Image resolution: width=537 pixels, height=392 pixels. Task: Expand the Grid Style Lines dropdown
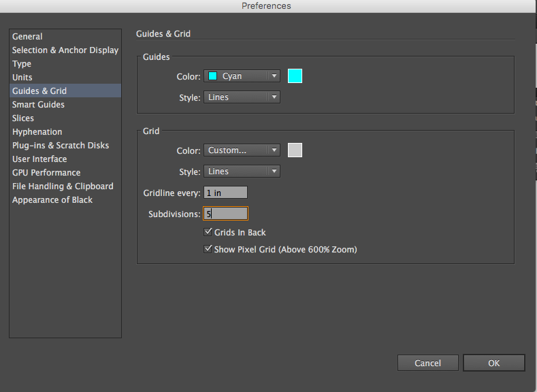[x=242, y=171]
